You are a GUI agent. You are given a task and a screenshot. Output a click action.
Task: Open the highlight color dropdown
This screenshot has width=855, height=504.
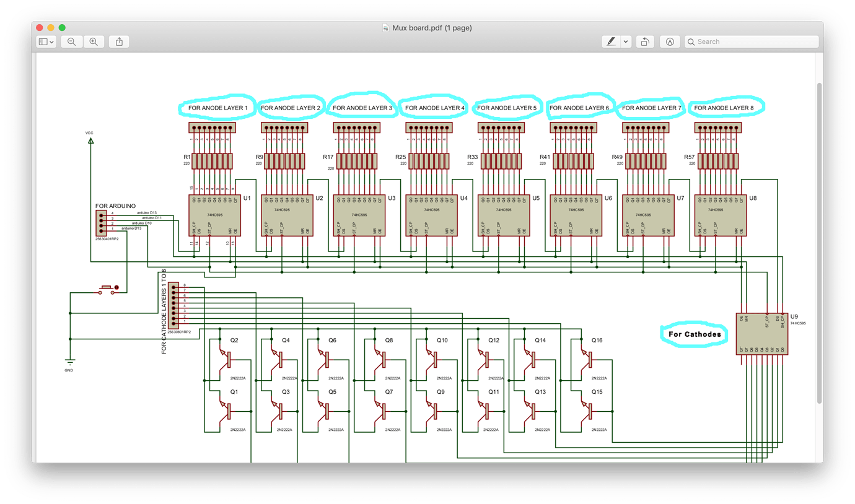tap(625, 41)
